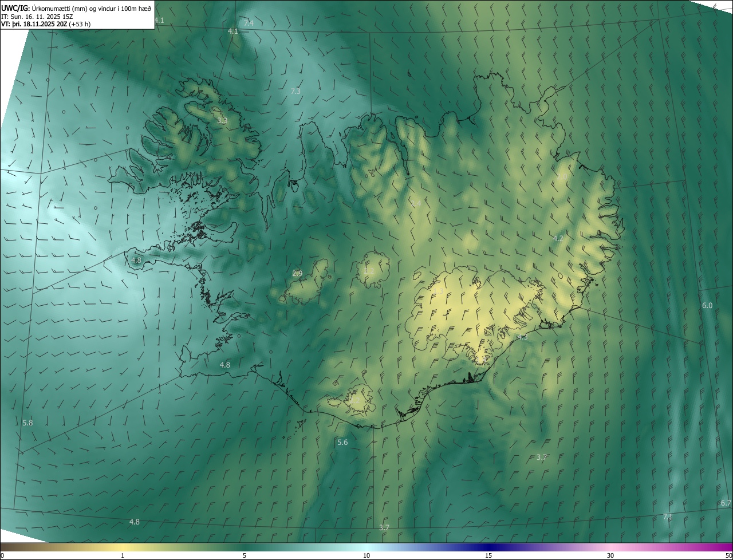Click the 3.4 value label in north-central Iceland
Screen dimensions: 733x560
pyautogui.click(x=416, y=203)
